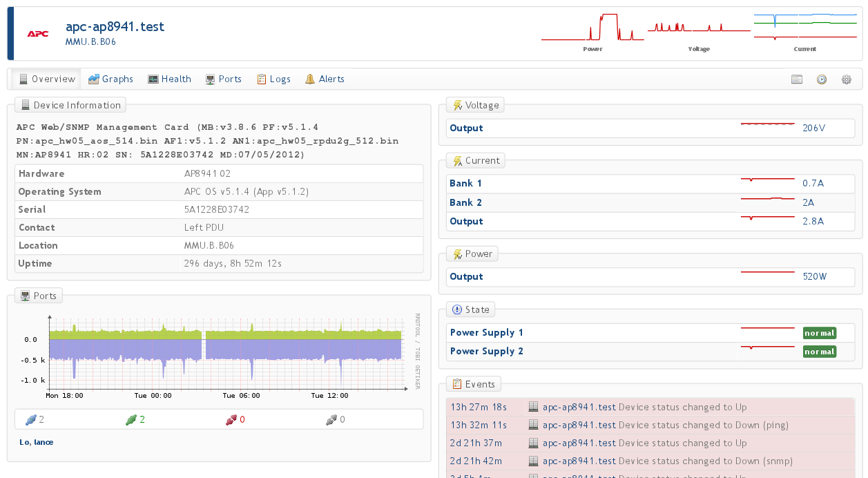Click the red down ports icon
The height and width of the screenshot is (478, 868).
(231, 419)
